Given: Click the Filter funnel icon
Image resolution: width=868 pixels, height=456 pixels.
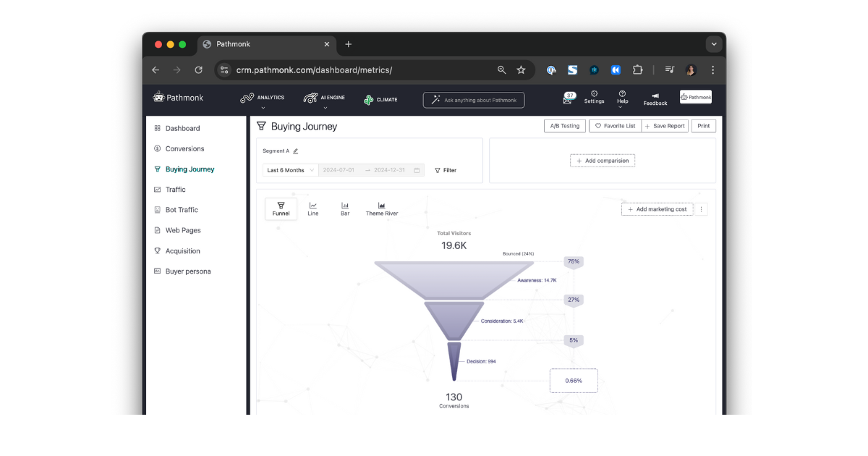Looking at the screenshot, I should (x=438, y=171).
